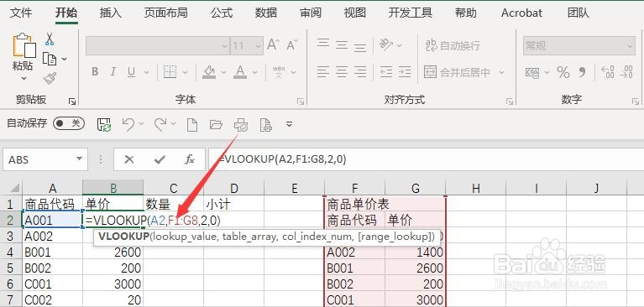The height and width of the screenshot is (307, 644).
Task: Click the Fill Color bucket
Action: [x=209, y=72]
